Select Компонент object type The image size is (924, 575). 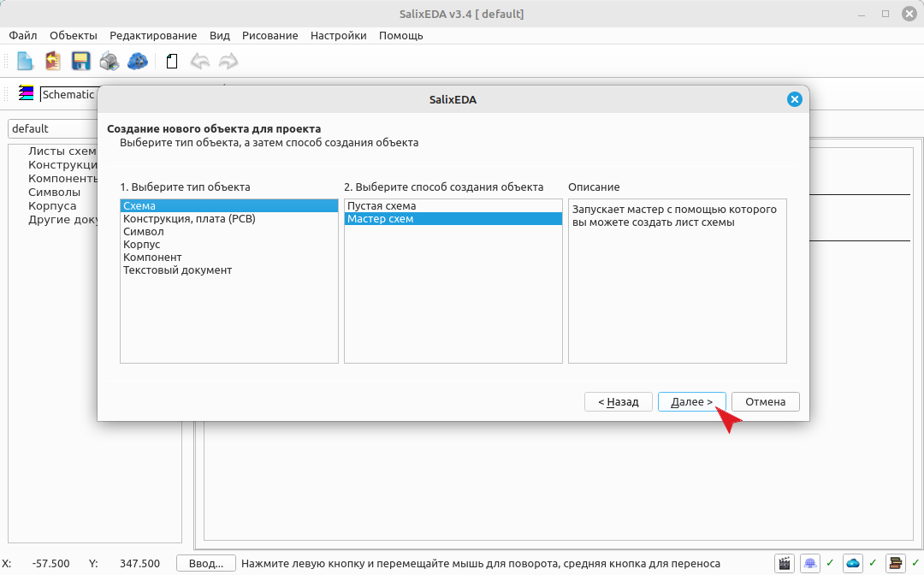pyautogui.click(x=228, y=258)
